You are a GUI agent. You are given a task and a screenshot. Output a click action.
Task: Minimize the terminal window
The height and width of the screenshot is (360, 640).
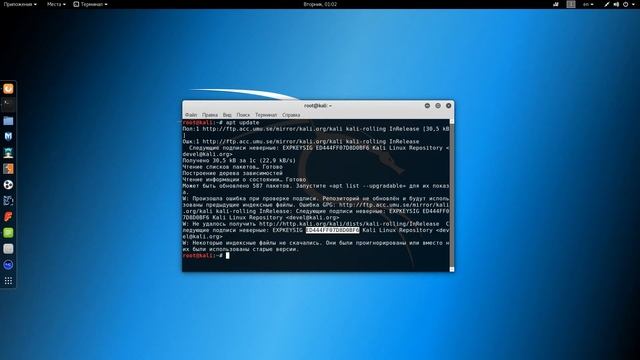(x=427, y=106)
